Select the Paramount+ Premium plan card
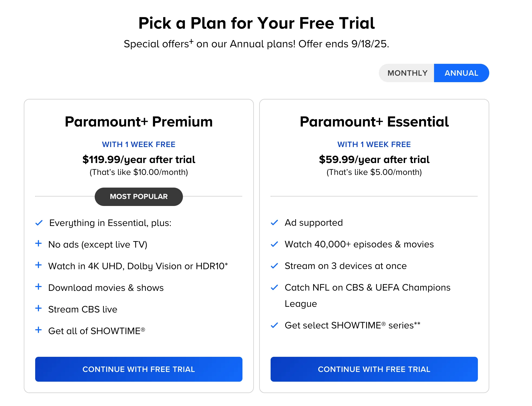Screen dimensions: 532x406 point(138,122)
